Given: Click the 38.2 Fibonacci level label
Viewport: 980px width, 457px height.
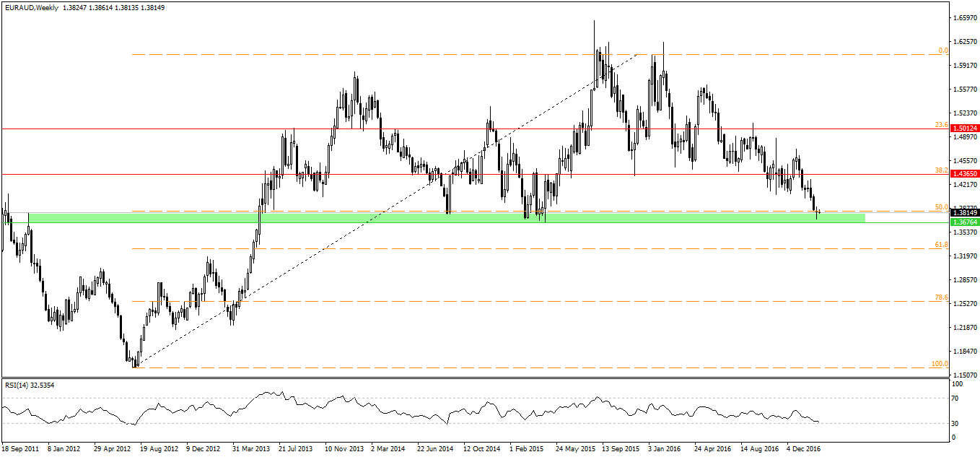Looking at the screenshot, I should click(941, 170).
